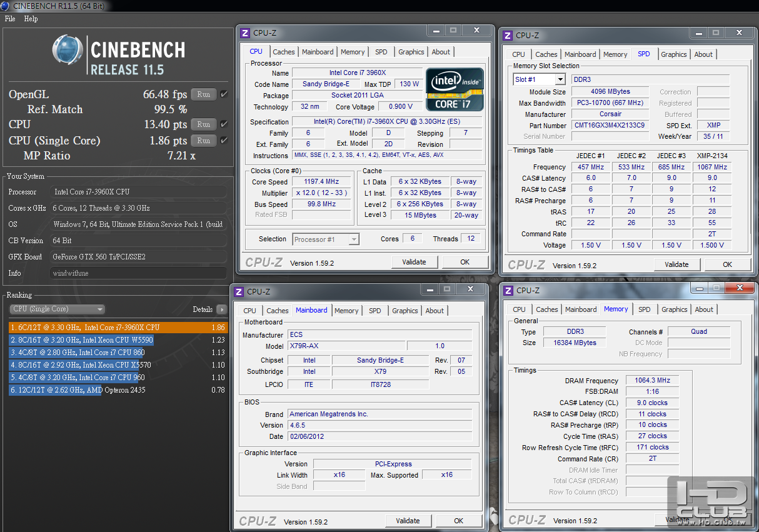Viewport: 759px width, 532px height.
Task: Toggle the CPU (Single Core) test checkbox
Action: click(224, 141)
